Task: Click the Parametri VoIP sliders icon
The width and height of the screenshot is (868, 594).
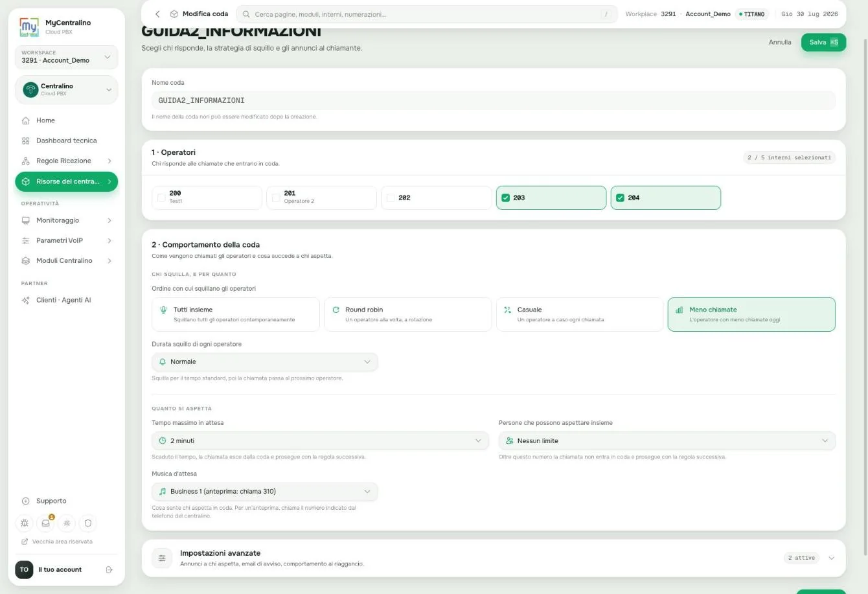Action: pos(26,240)
